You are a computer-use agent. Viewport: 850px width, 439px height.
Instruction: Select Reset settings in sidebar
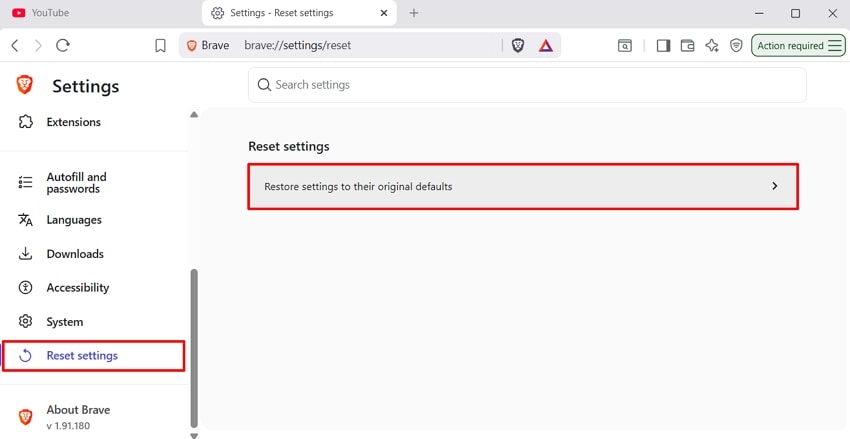tap(93, 356)
